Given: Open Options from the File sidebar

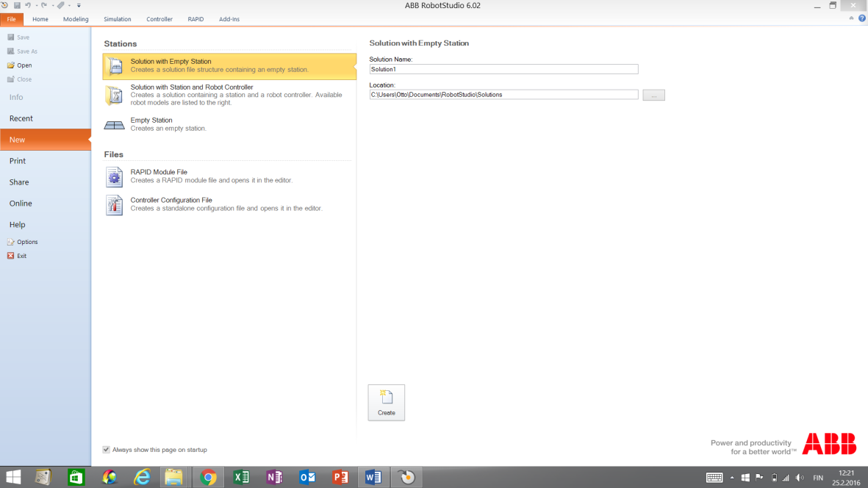Looking at the screenshot, I should 23,242.
